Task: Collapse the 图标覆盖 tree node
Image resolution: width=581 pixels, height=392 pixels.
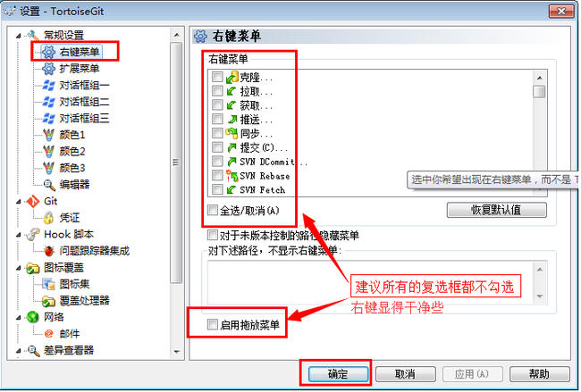Action: (18, 269)
